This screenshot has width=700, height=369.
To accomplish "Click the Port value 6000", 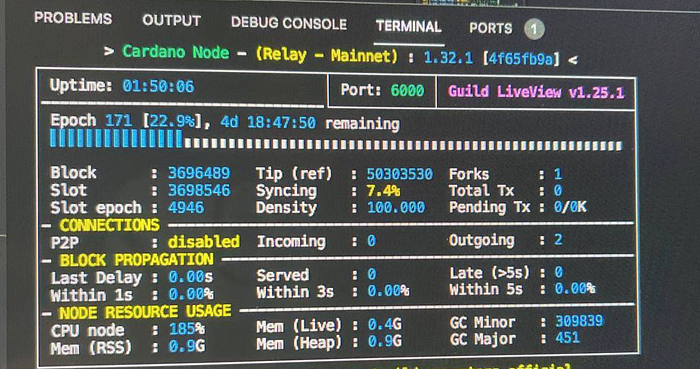I will pos(407,91).
